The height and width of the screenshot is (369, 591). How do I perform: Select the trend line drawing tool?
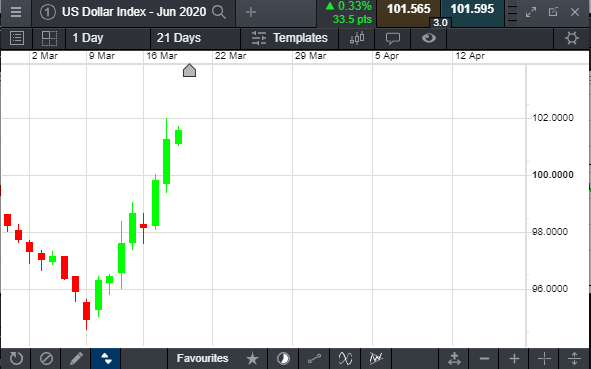(x=314, y=358)
